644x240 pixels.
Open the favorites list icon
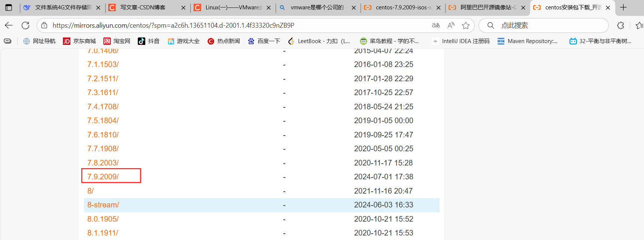coord(640,25)
